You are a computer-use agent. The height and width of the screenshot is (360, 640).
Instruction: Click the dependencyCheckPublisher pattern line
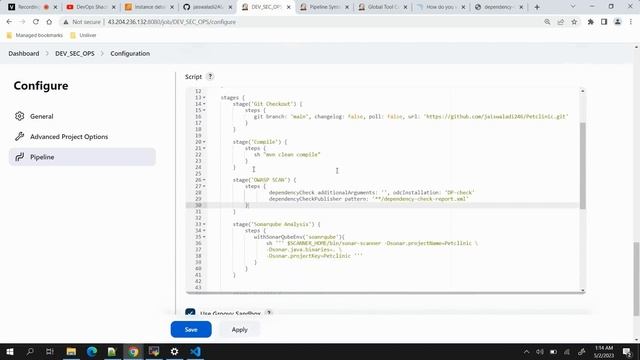coord(368,199)
